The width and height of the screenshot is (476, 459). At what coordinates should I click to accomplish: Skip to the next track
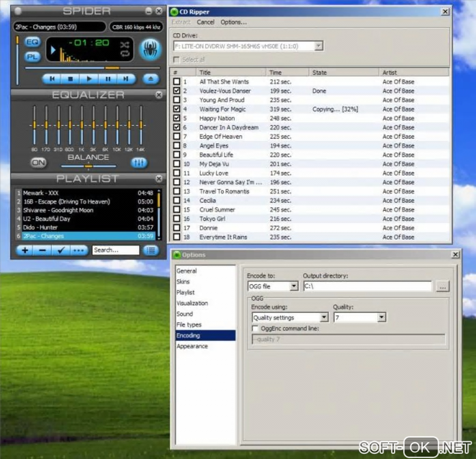coord(126,79)
